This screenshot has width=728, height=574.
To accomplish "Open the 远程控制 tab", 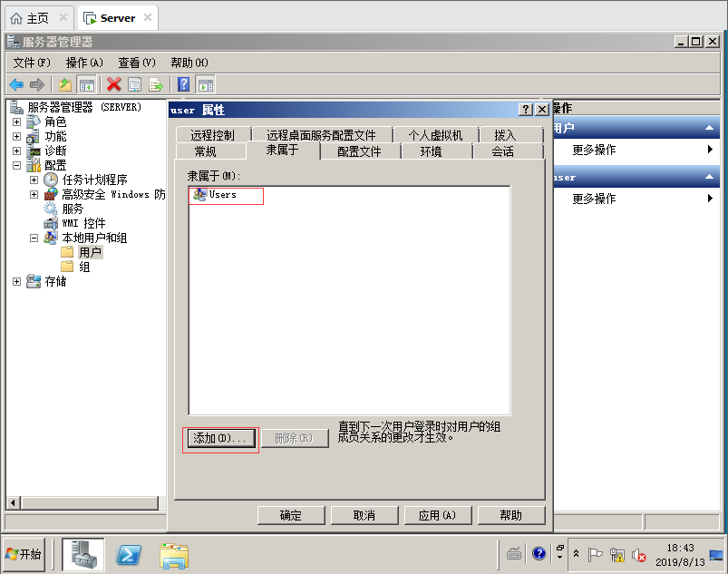I will pyautogui.click(x=212, y=135).
